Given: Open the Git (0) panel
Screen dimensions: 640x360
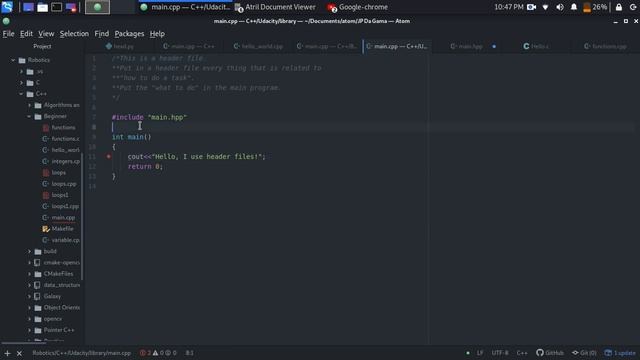Looking at the screenshot, I should coord(584,353).
